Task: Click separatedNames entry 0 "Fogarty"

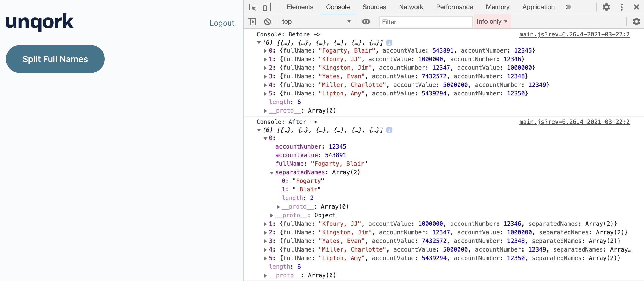Action: click(303, 181)
